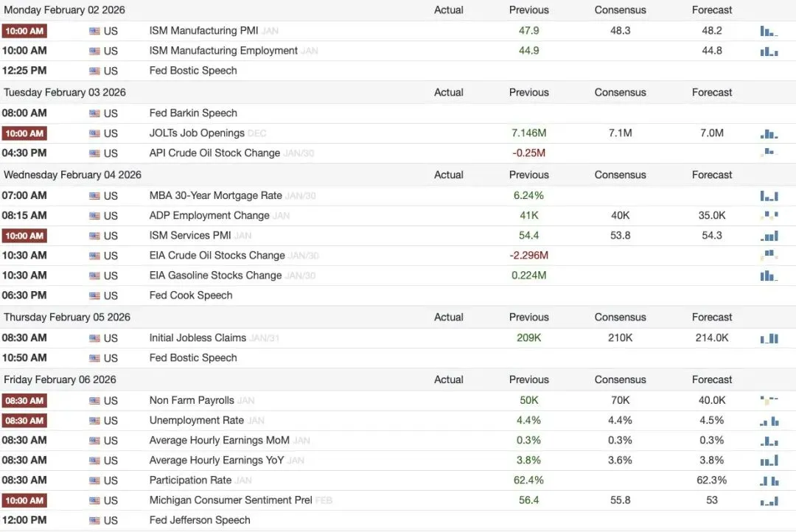Open the ISM Manufacturing PMI mini chart icon
796x532 pixels.
(x=769, y=31)
